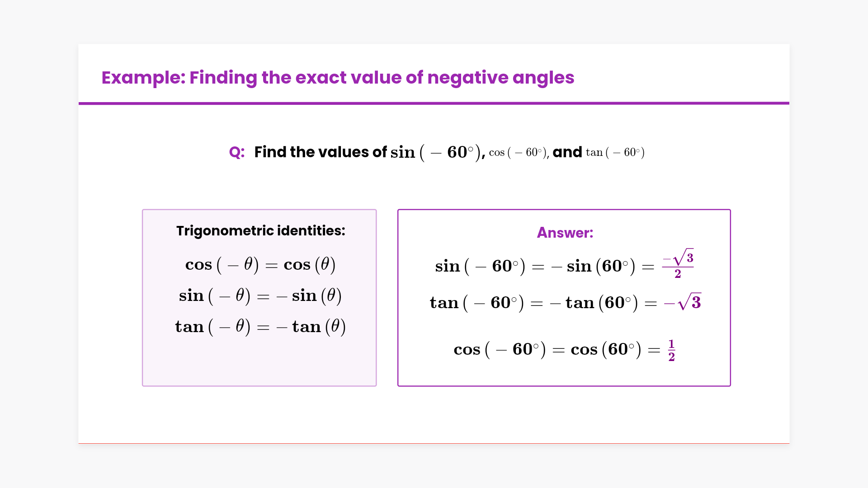Select the tan(−θ) = −tan(θ) identity
The height and width of the screenshot is (488, 868).
click(x=260, y=327)
